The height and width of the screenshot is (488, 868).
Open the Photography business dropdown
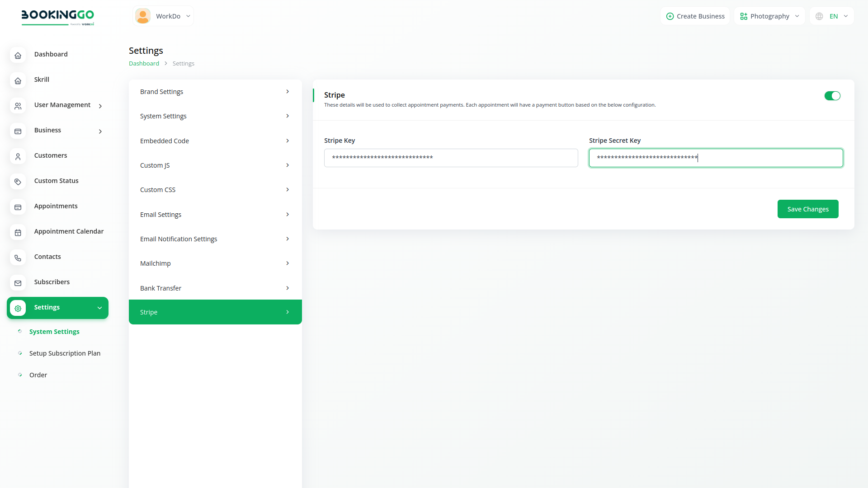pos(769,16)
